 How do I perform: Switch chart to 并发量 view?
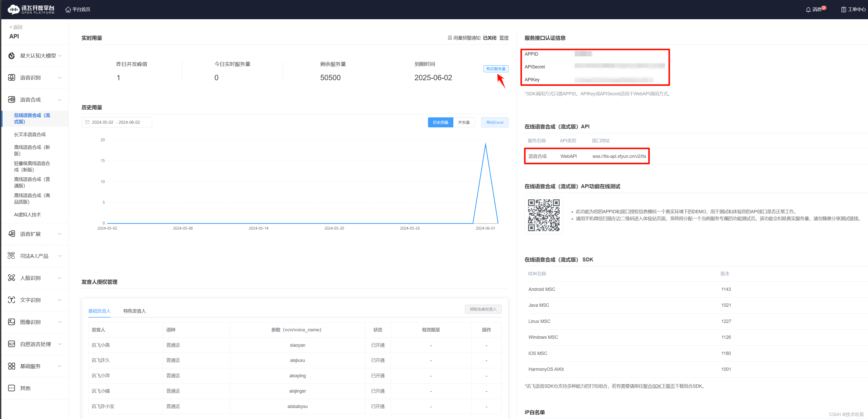tap(464, 122)
